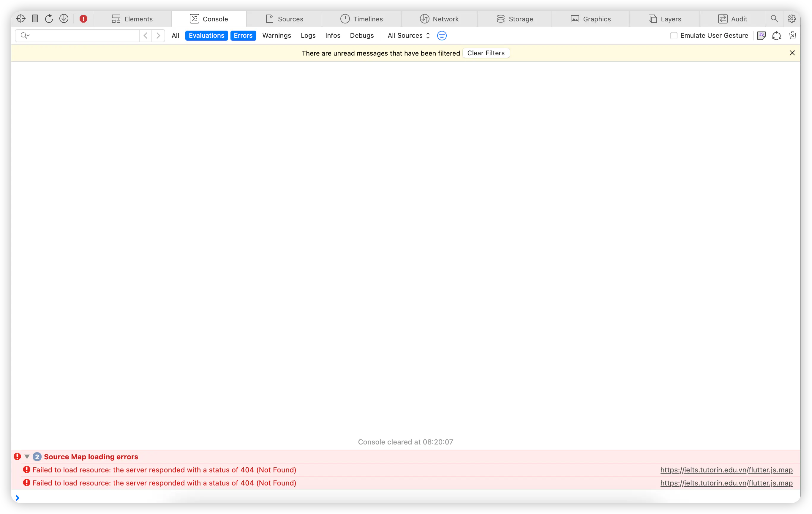Click the Clear Filters button
The height and width of the screenshot is (514, 812).
click(486, 53)
